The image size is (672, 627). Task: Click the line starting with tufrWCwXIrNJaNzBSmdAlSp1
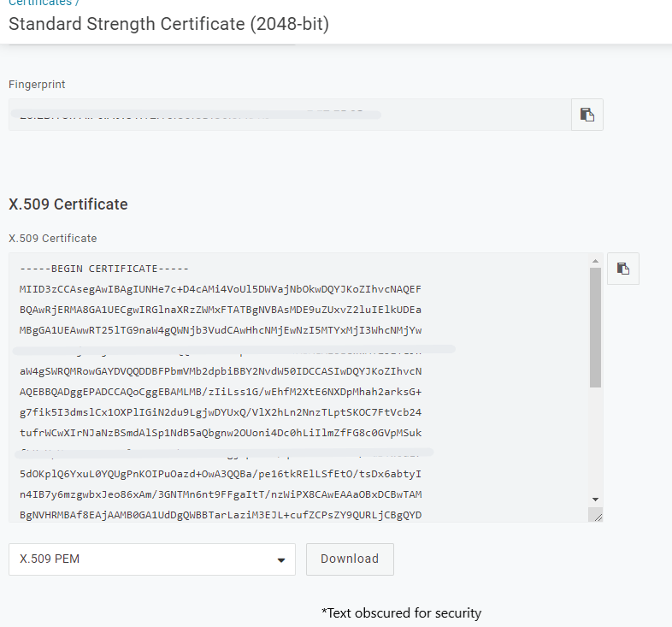tap(221, 433)
